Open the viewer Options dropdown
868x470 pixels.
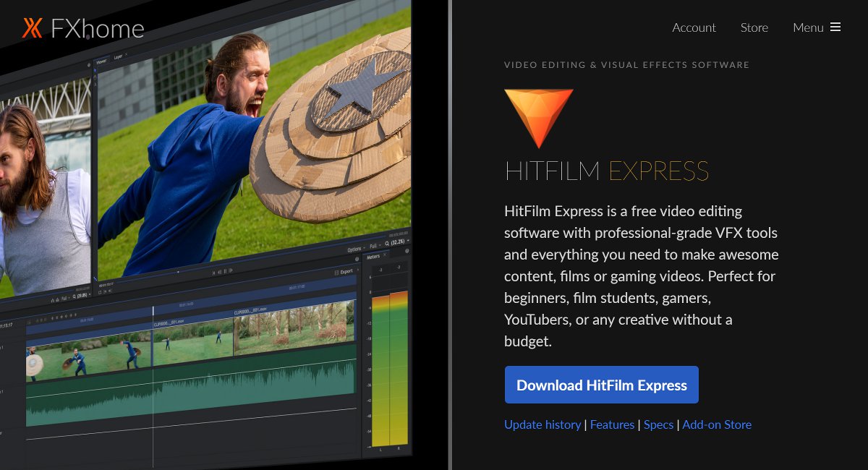(355, 249)
